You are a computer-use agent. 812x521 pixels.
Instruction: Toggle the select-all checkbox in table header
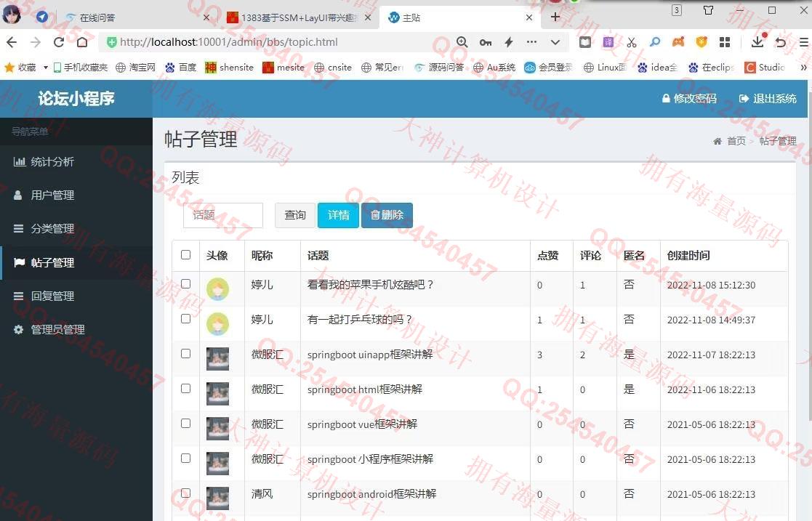tap(185, 255)
